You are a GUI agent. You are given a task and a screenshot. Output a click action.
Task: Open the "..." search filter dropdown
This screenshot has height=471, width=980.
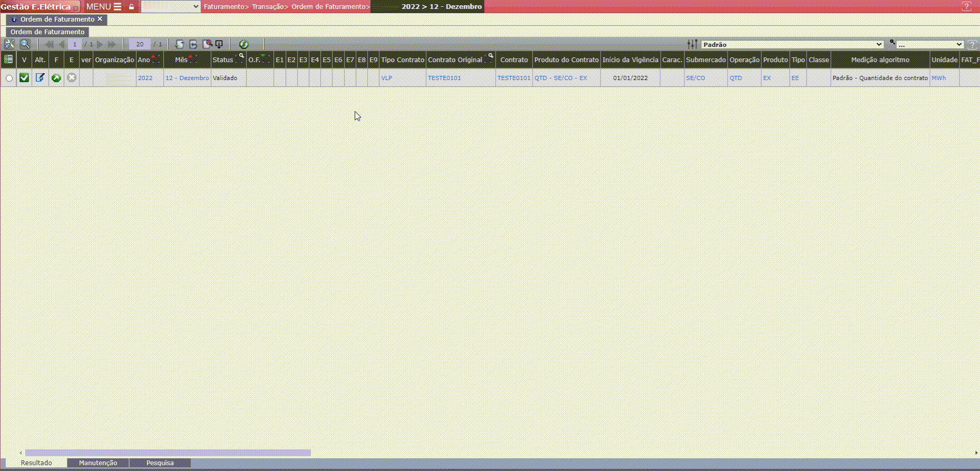click(x=930, y=44)
